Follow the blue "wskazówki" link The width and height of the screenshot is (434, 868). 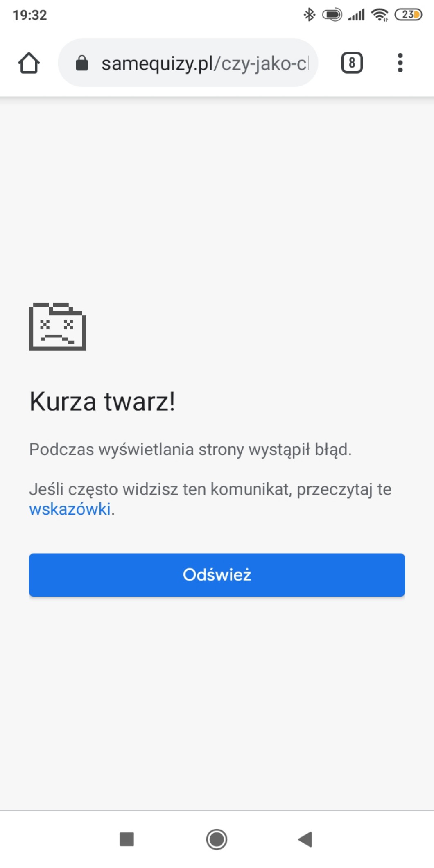coord(70,509)
